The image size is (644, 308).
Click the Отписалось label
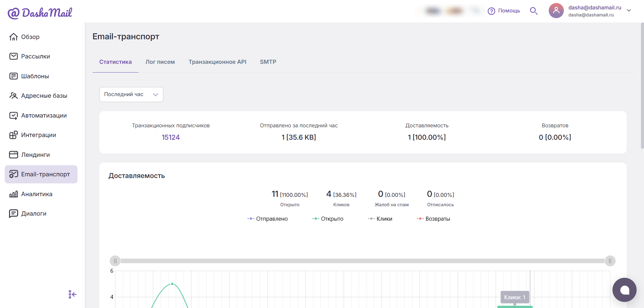coord(440,205)
